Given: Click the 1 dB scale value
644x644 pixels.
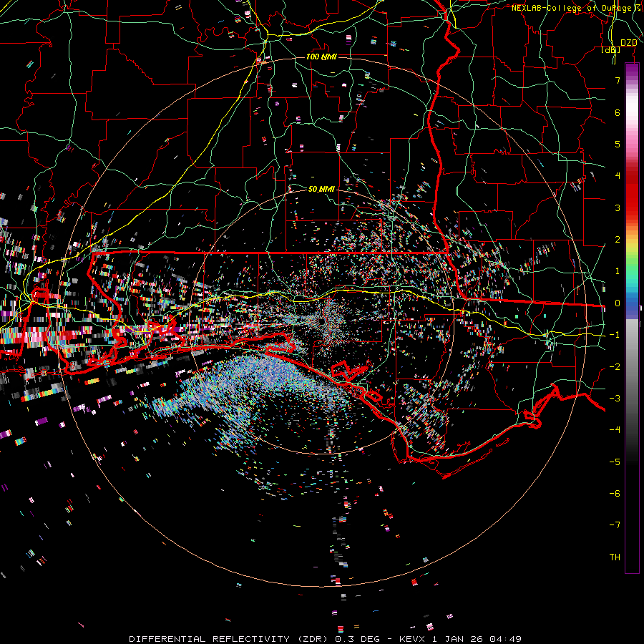Looking at the screenshot, I should coord(618,271).
